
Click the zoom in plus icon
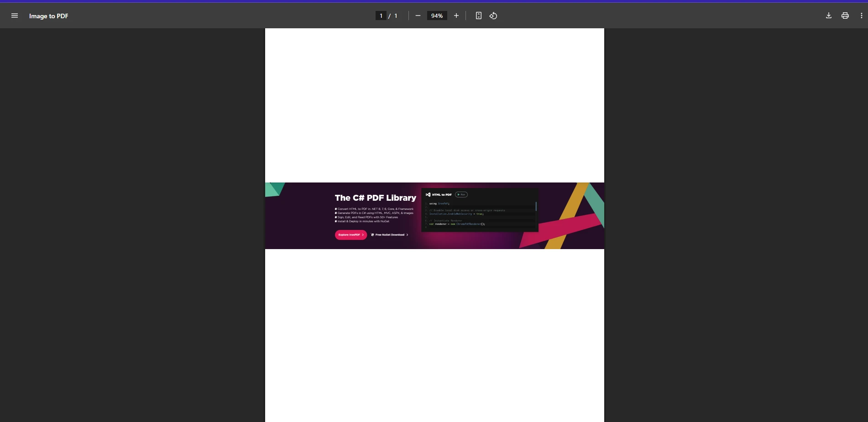pyautogui.click(x=456, y=16)
